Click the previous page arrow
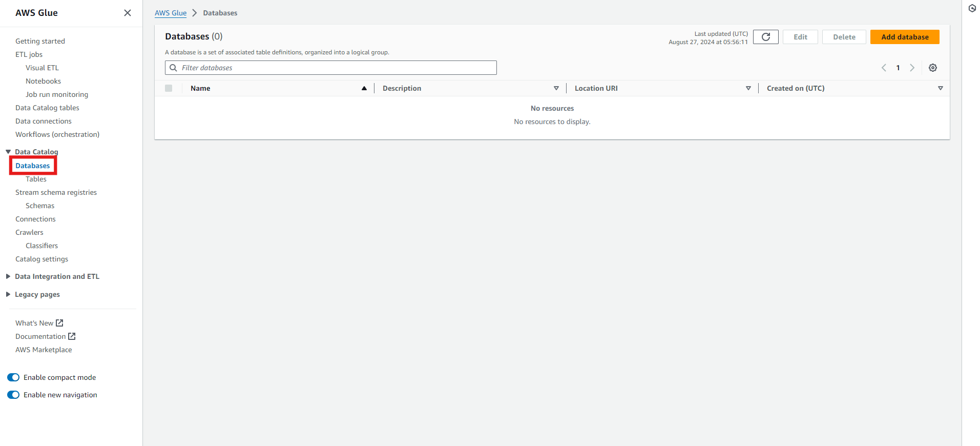980x446 pixels. [x=884, y=68]
